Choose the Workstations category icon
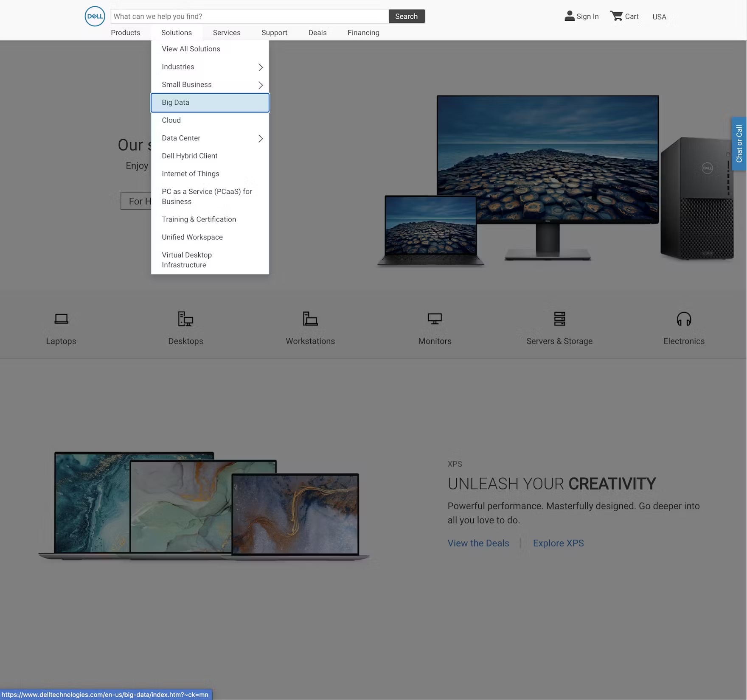 coord(310,319)
